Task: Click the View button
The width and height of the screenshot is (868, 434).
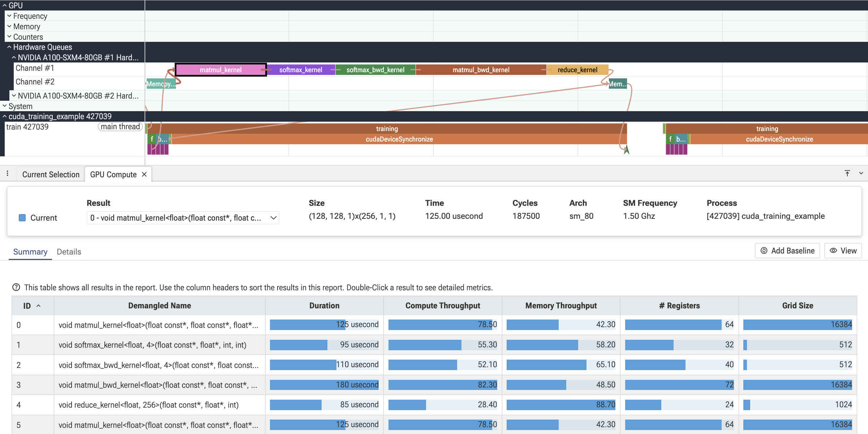Action: coord(843,251)
